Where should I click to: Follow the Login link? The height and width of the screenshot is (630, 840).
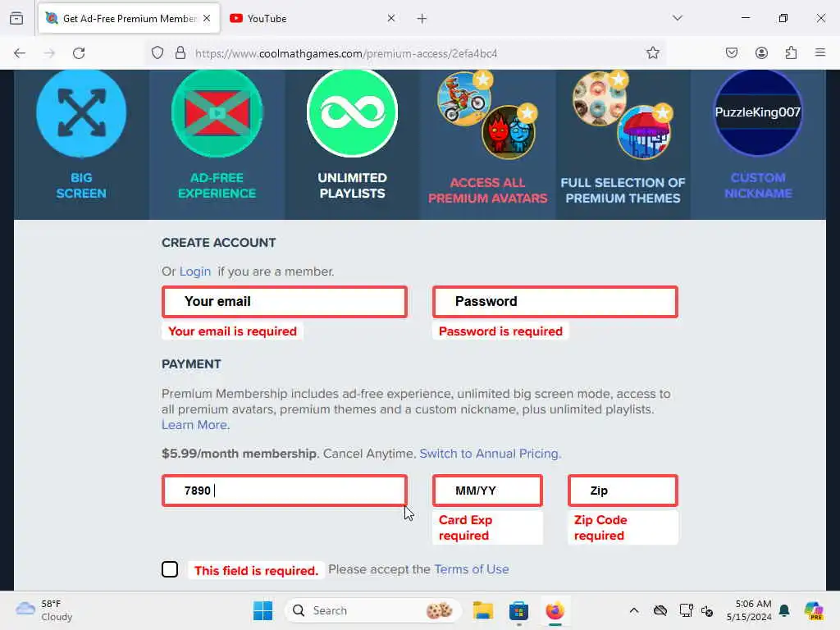point(195,272)
